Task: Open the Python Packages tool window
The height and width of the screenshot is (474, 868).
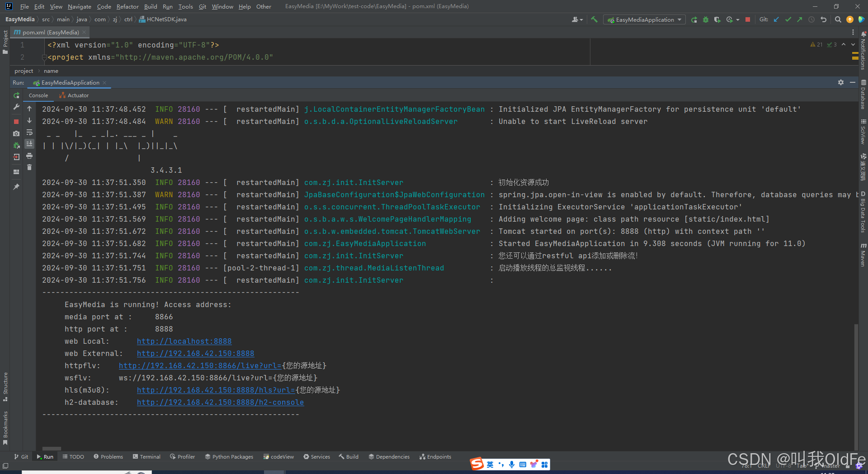Action: tap(229, 457)
